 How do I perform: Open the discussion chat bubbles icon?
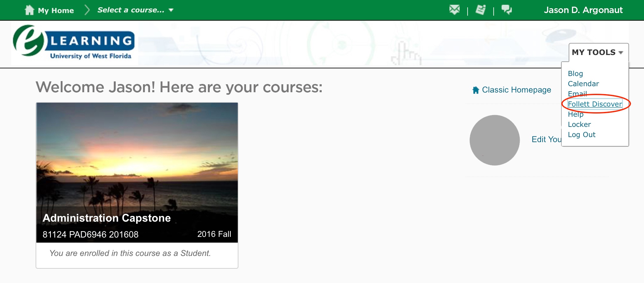coord(506,10)
